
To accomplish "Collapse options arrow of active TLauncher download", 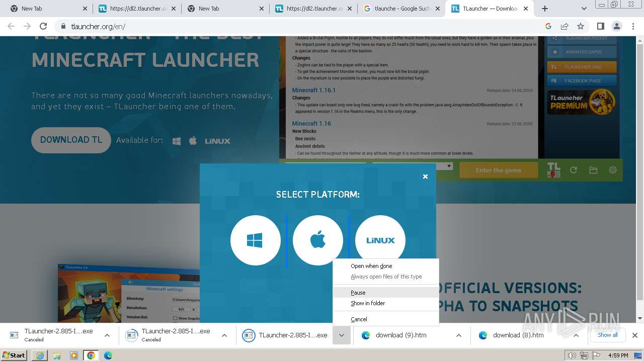I will [342, 335].
